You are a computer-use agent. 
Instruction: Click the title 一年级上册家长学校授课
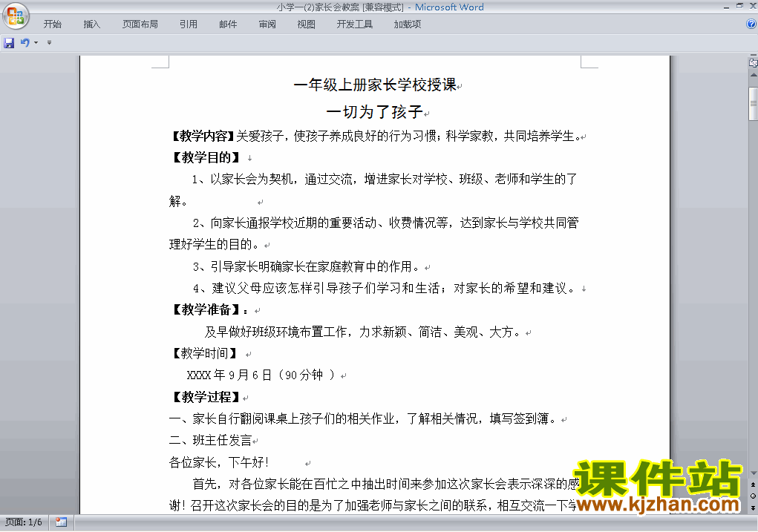coord(375,85)
